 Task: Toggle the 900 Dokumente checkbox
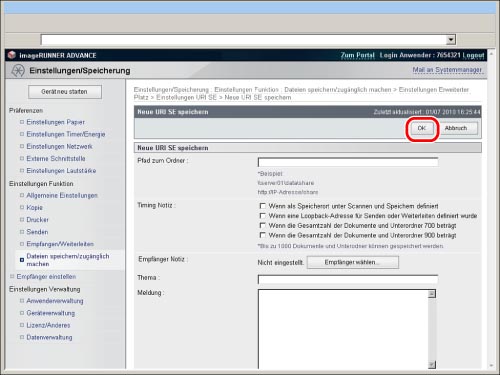click(x=263, y=235)
